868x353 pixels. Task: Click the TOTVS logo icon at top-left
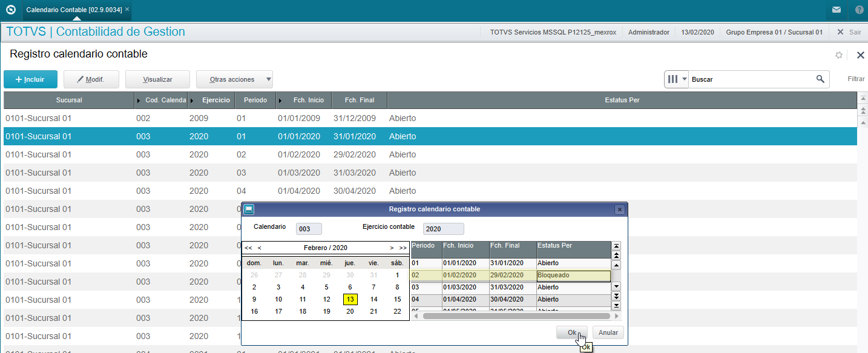(10, 10)
